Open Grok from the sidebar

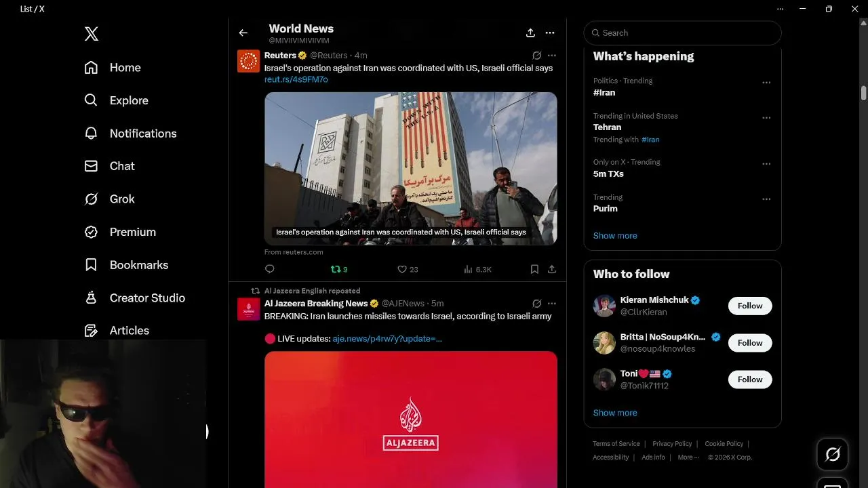[x=109, y=199]
